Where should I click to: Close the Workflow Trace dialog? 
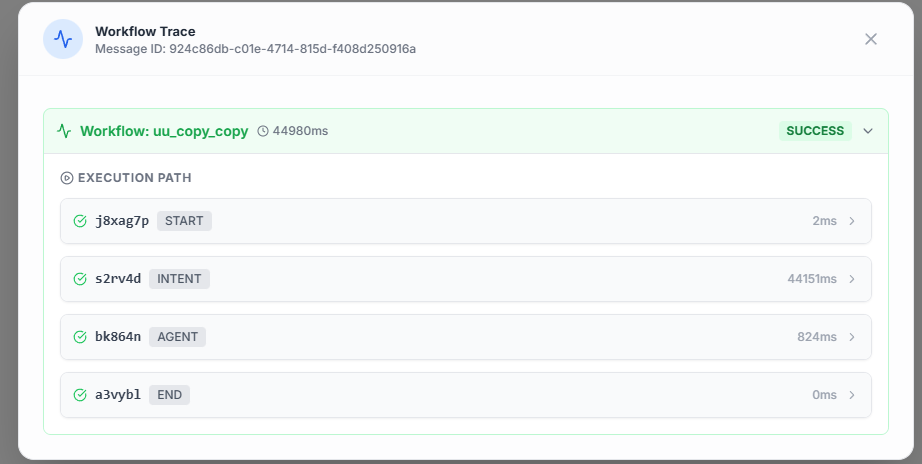pos(870,39)
